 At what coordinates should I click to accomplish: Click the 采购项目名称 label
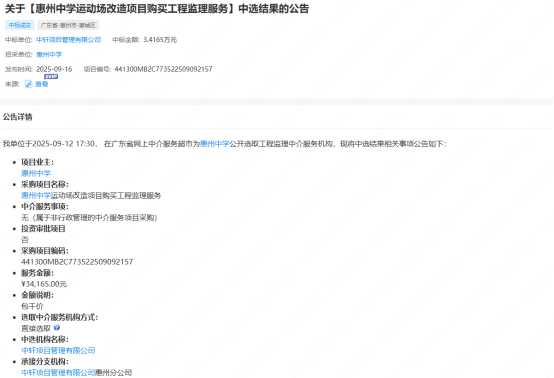pos(45,184)
